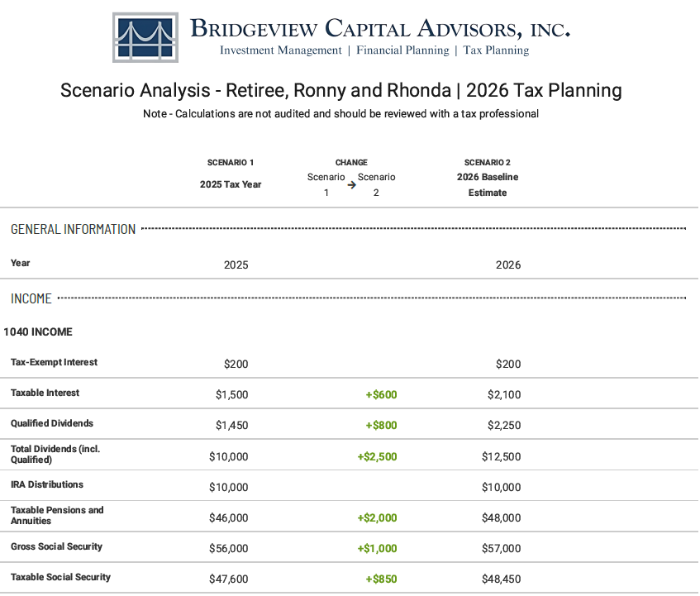Click the Bridgeview bridge logo icon

(x=145, y=37)
